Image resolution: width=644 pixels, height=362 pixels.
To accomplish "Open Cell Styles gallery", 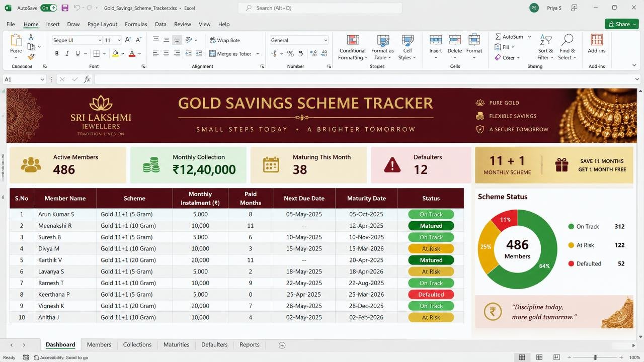I will click(407, 48).
